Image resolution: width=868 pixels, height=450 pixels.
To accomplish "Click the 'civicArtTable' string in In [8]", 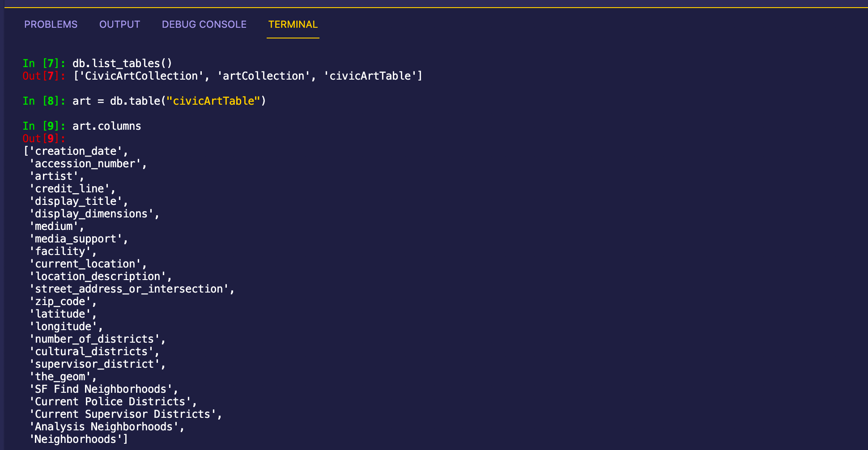I will [213, 101].
